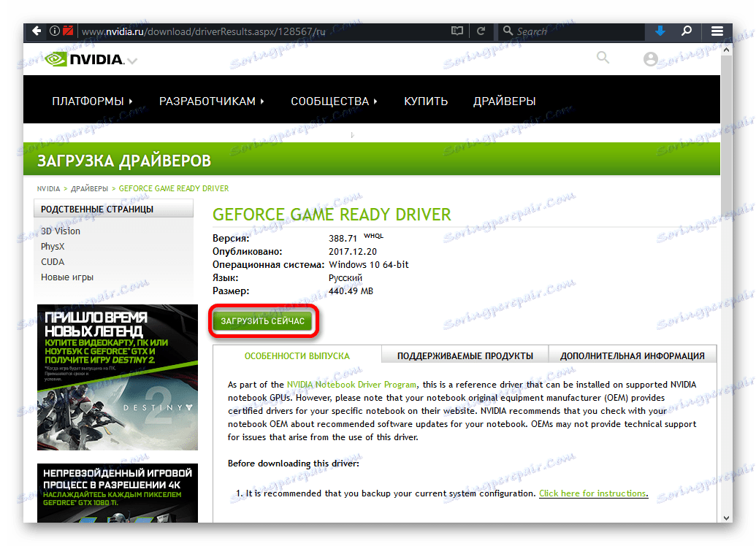Image resolution: width=756 pixels, height=546 pixels.
Task: Click the NVIDIA logo
Action: [x=85, y=59]
